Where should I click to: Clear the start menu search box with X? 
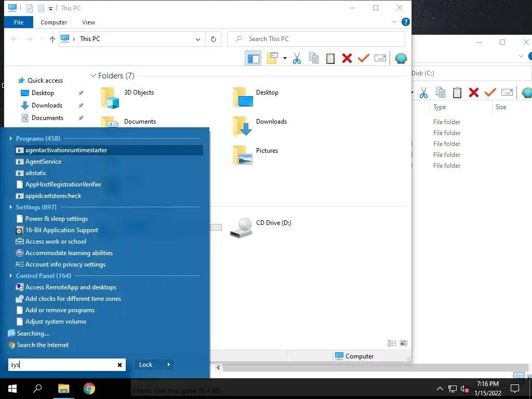(120, 365)
